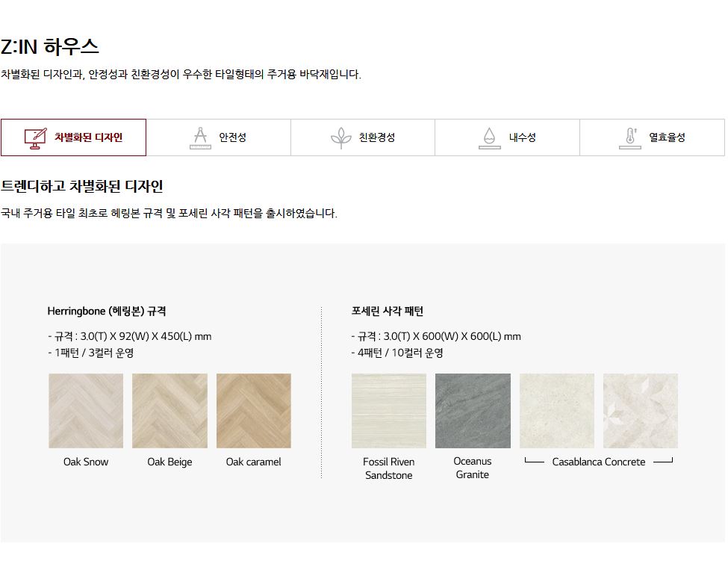Open the 친환경성 tab
The image size is (728, 579).
pyautogui.click(x=376, y=137)
